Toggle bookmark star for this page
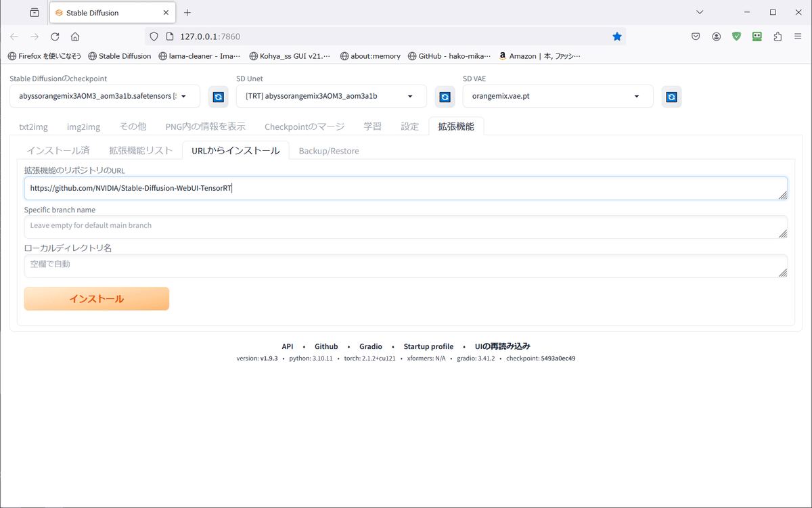The image size is (812, 508). coord(617,37)
